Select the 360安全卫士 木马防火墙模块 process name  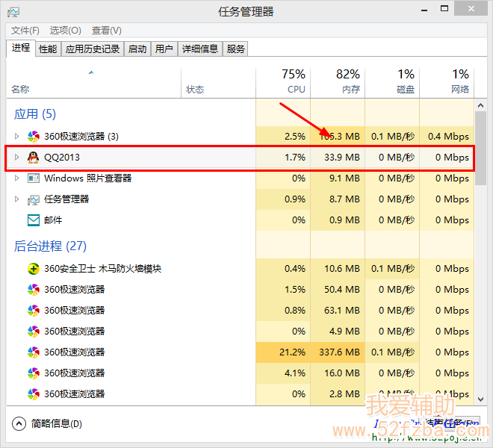(103, 269)
